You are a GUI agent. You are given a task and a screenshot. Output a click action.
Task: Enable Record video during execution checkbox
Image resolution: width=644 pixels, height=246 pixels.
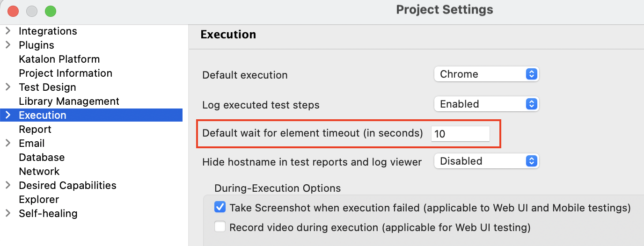tap(220, 227)
